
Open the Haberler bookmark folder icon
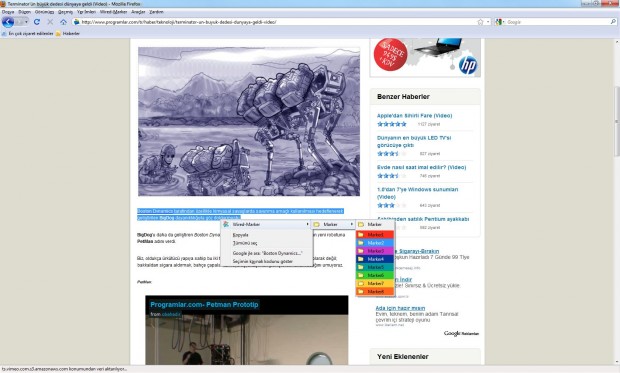coord(59,34)
